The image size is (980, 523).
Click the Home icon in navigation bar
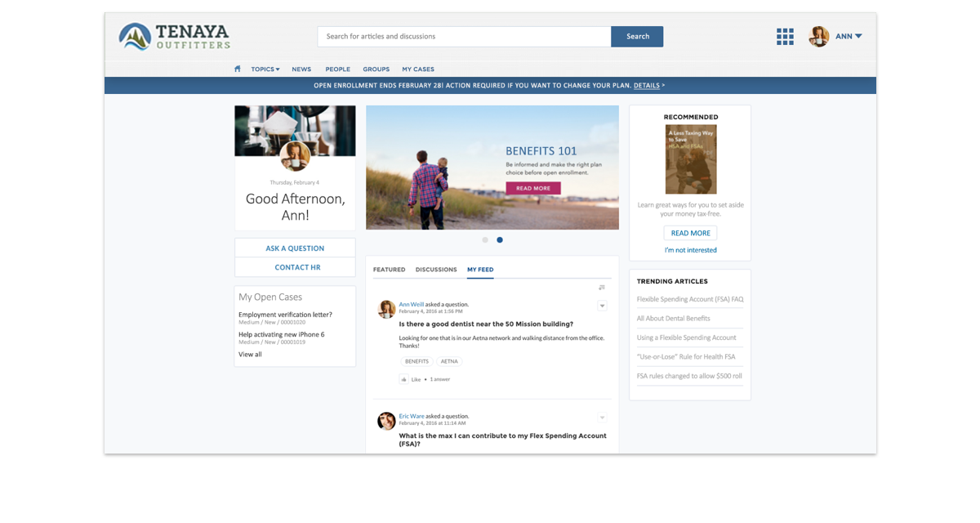238,69
